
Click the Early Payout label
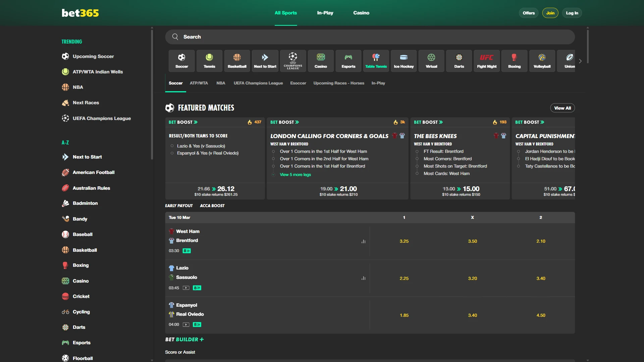pyautogui.click(x=179, y=206)
